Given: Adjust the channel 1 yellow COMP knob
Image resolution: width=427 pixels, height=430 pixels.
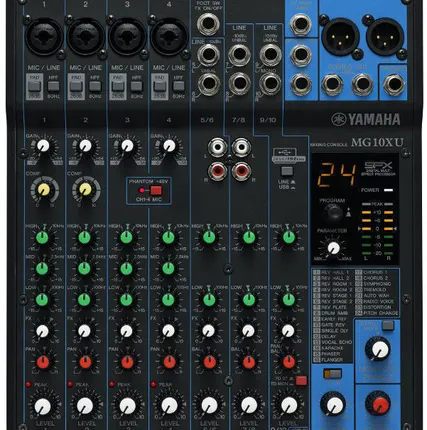Looking at the screenshot, I should click(44, 189).
